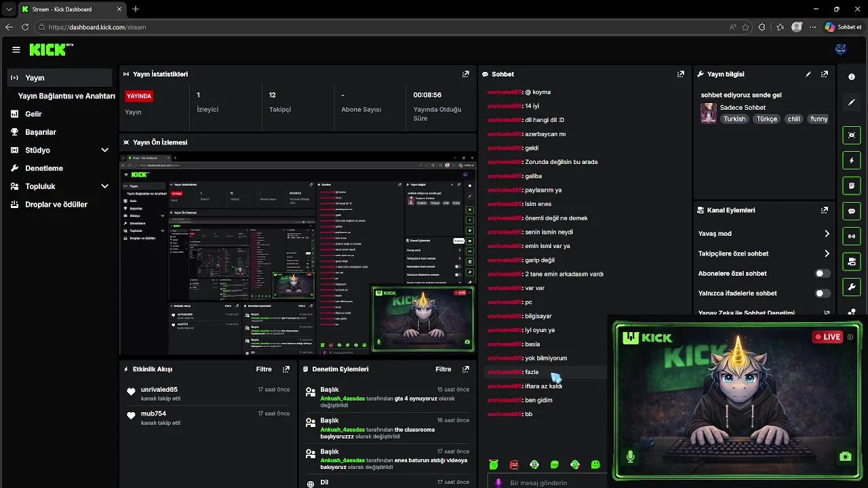
Task: Click the camera icon on overlay stream window
Action: click(x=845, y=457)
